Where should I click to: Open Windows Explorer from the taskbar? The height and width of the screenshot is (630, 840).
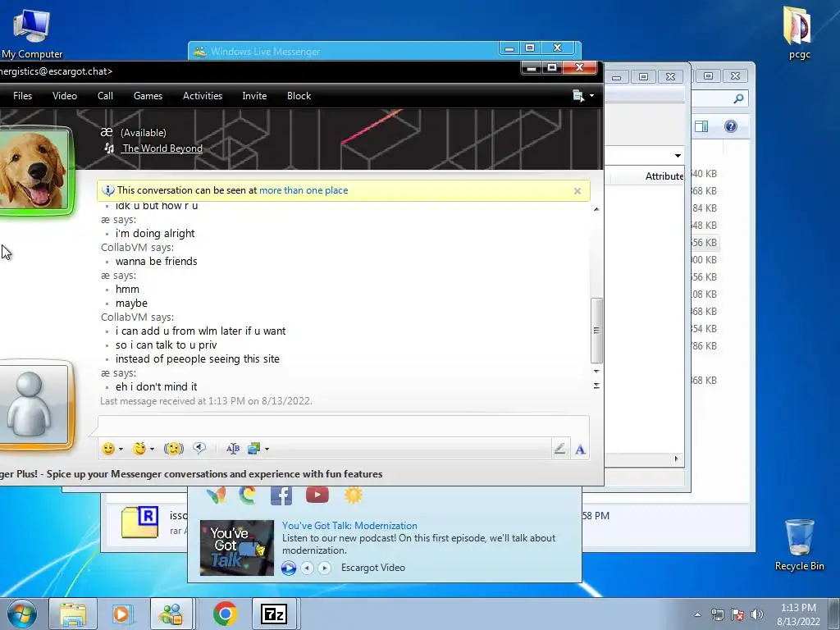tap(73, 614)
